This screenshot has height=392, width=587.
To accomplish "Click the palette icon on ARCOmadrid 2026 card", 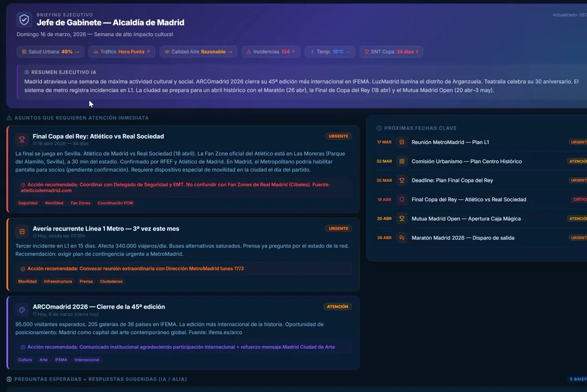I will (x=22, y=310).
